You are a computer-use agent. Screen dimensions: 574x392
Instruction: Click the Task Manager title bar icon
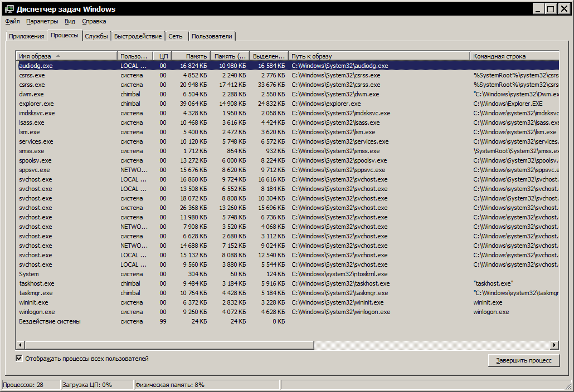[9, 9]
